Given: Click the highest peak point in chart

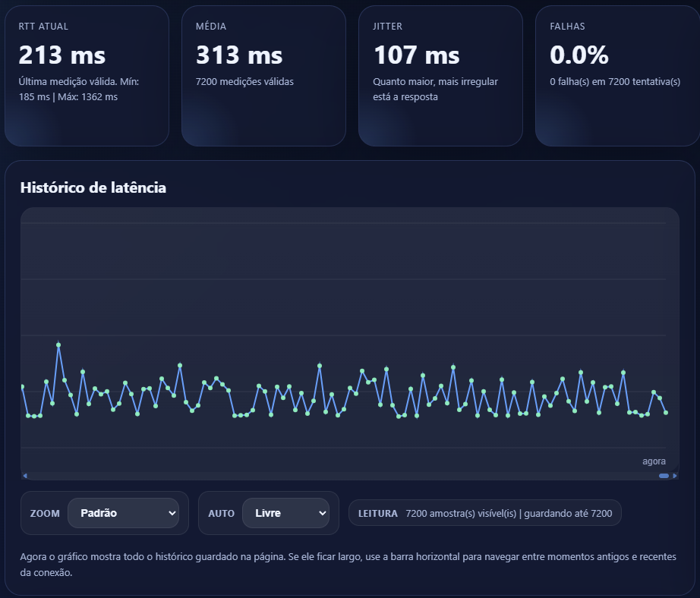Looking at the screenshot, I should click(x=58, y=345).
